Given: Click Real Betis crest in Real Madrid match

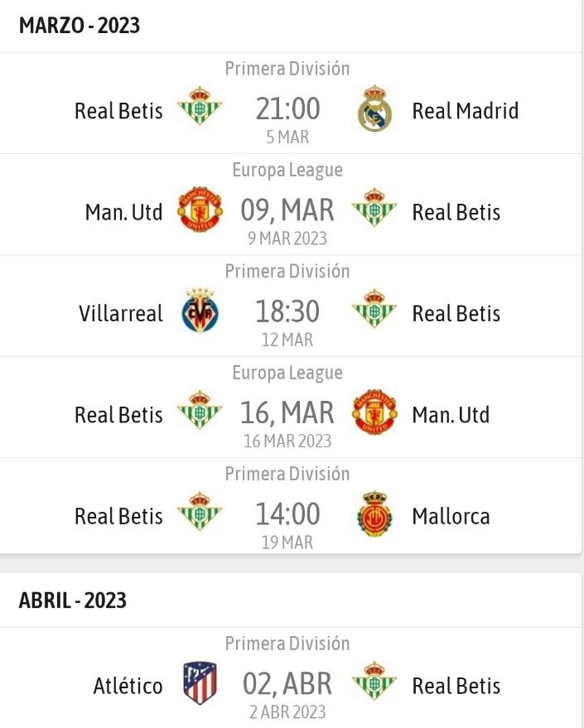Looking at the screenshot, I should 200,106.
